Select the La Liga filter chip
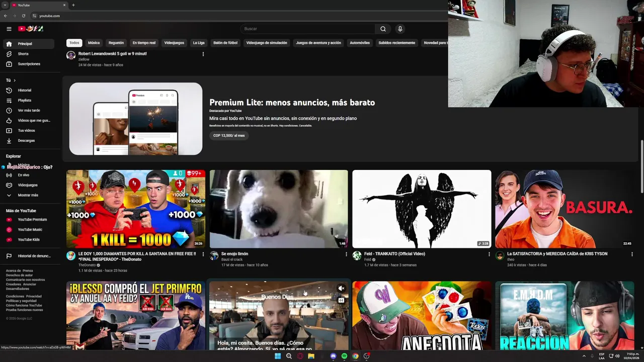 [x=199, y=43]
